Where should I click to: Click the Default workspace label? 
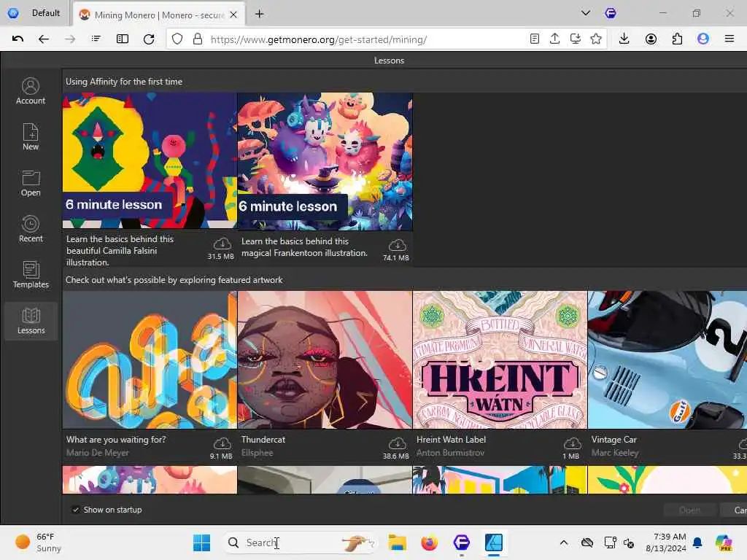pos(46,13)
